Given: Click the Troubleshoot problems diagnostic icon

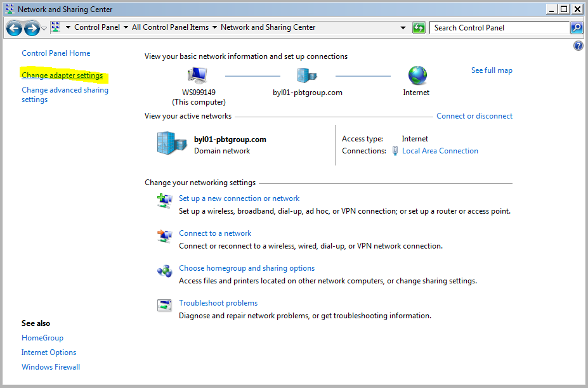Looking at the screenshot, I should pos(164,305).
